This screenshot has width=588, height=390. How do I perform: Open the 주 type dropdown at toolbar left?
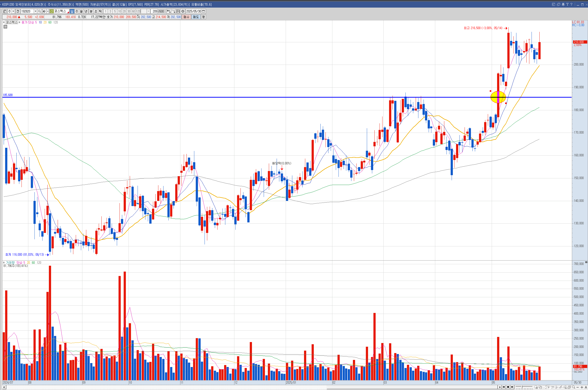coord(13,11)
